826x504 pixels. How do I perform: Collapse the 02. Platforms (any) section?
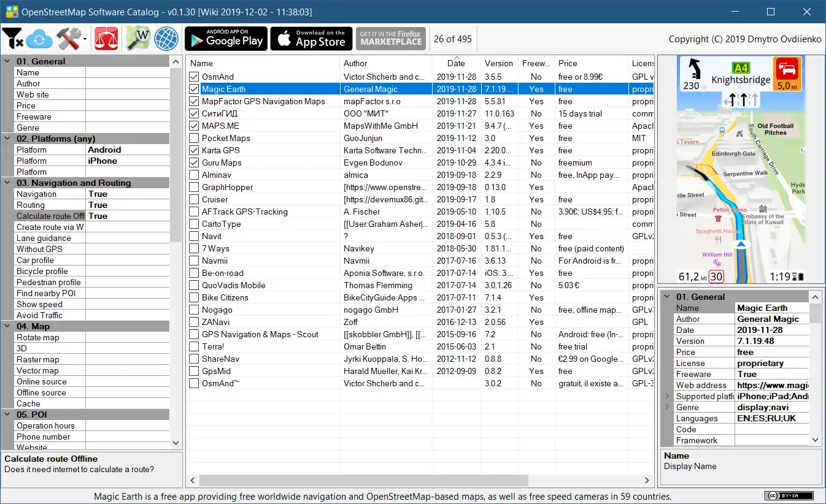coord(7,139)
